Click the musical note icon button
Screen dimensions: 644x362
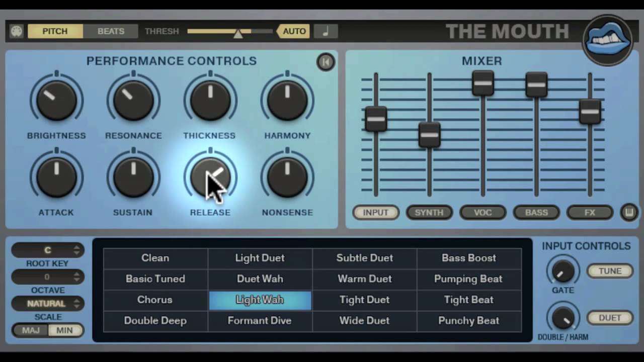[x=326, y=31]
